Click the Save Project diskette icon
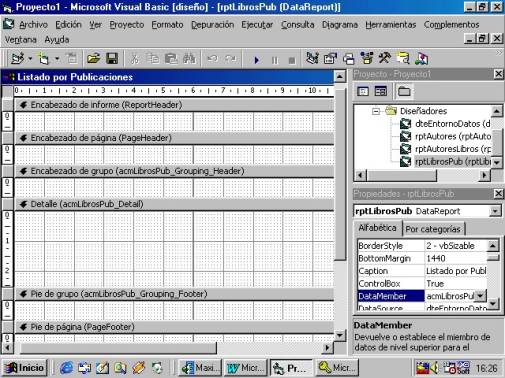 point(112,59)
